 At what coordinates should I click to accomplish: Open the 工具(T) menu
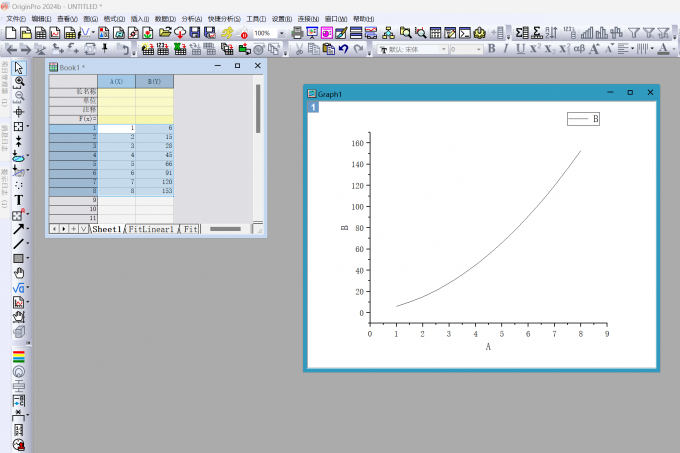point(256,19)
